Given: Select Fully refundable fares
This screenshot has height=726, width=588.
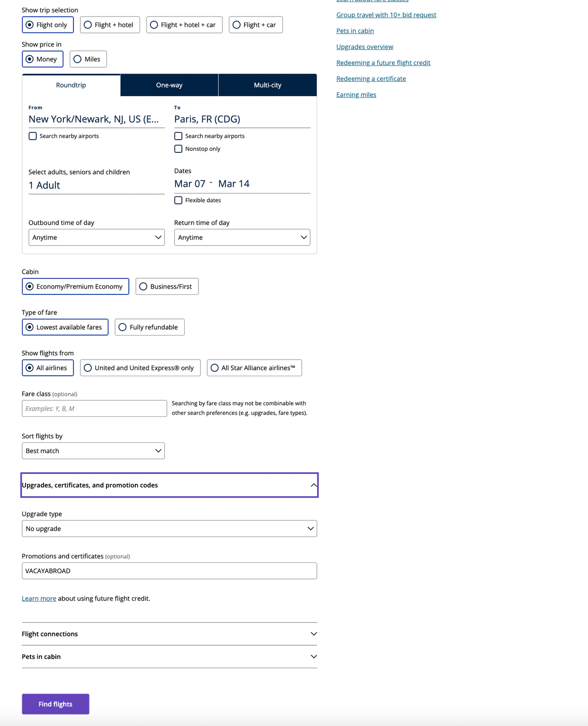Looking at the screenshot, I should point(149,327).
